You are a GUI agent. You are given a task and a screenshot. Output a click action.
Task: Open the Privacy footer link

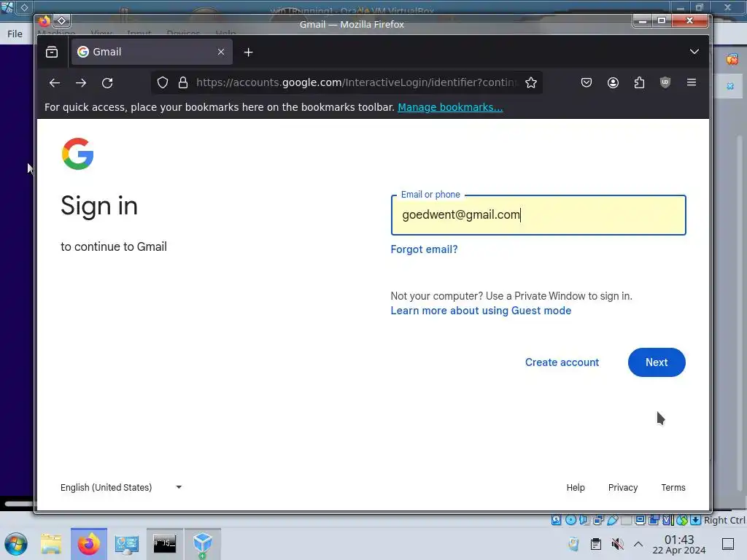tap(623, 487)
